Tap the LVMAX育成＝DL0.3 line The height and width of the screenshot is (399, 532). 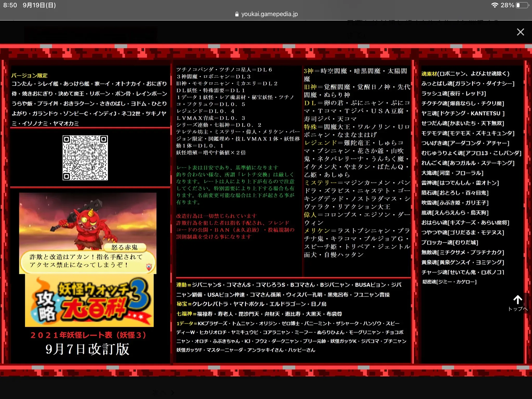tap(211, 118)
